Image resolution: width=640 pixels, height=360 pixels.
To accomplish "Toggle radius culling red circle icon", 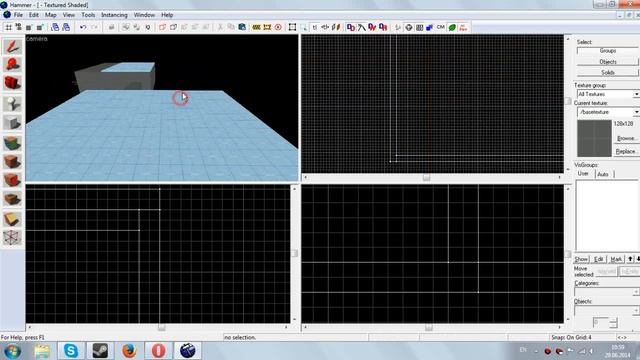I will [x=278, y=27].
